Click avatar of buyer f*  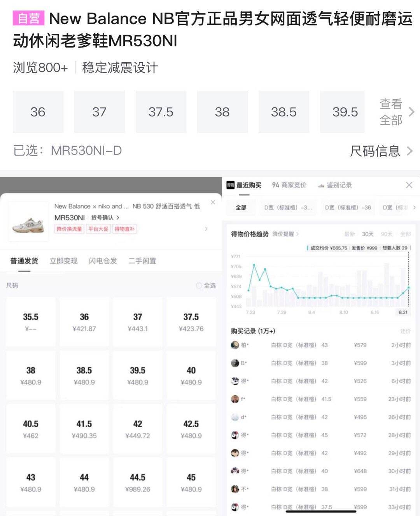(235, 399)
